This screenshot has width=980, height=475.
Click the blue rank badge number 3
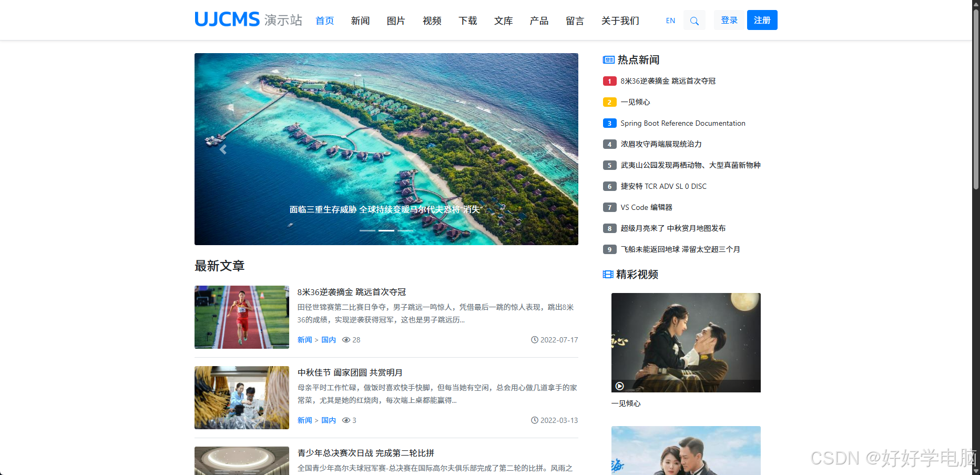click(x=610, y=123)
